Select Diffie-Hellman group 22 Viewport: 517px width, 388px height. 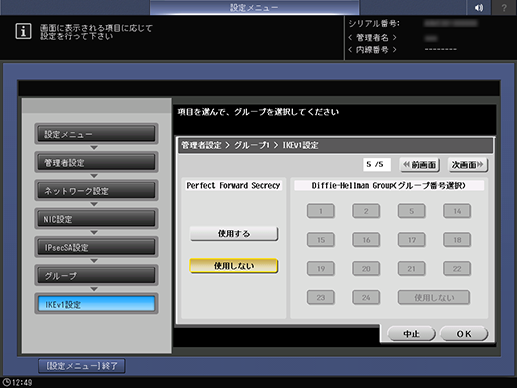[457, 268]
